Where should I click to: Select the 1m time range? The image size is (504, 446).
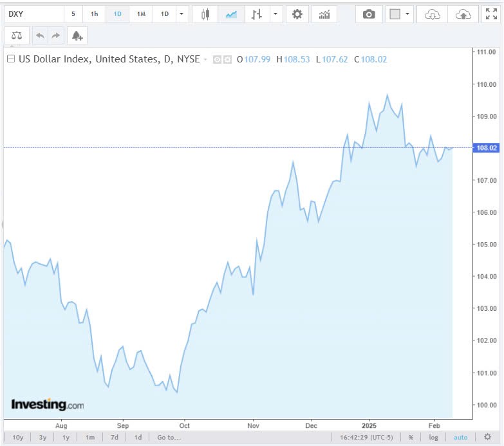[x=90, y=438]
